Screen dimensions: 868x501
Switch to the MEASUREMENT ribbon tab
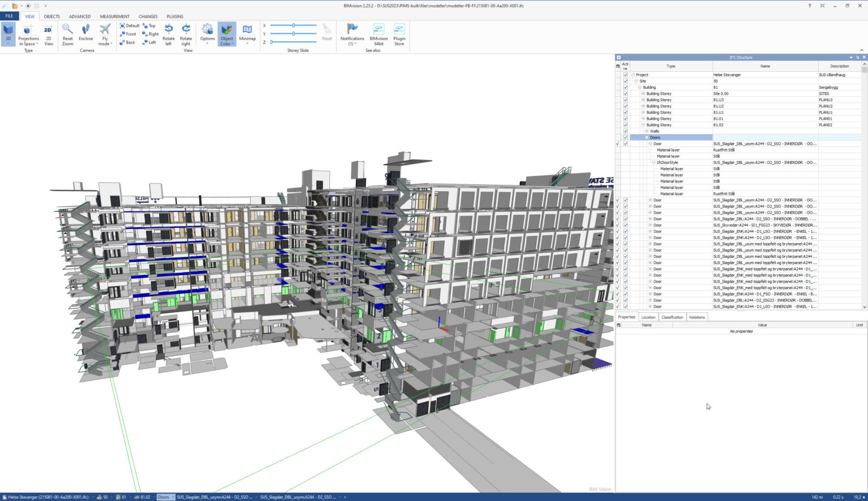(x=114, y=16)
